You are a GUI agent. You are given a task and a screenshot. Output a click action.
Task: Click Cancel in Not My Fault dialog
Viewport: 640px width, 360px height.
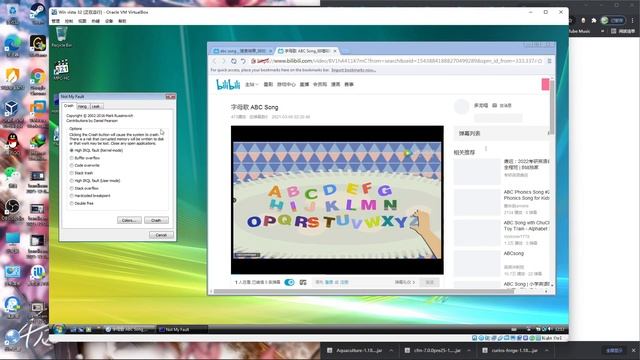[x=161, y=235]
